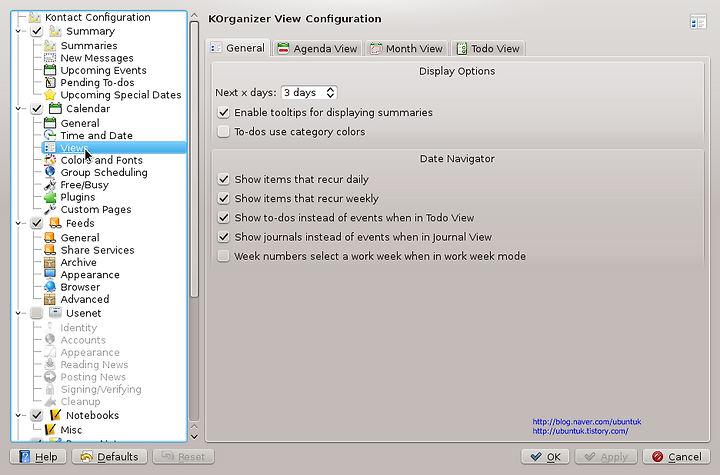This screenshot has height=475, width=720.
Task: Switch to the General tab
Action: 238,48
